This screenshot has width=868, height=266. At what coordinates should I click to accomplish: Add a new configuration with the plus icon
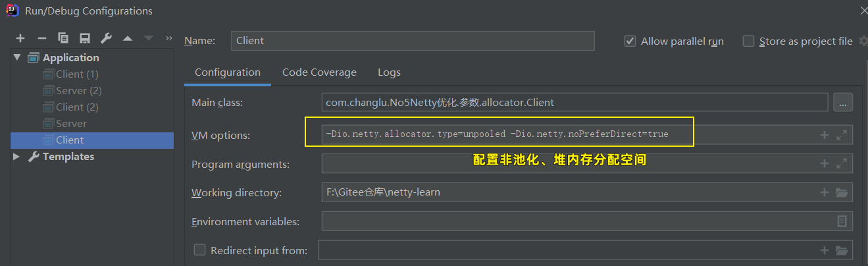20,38
